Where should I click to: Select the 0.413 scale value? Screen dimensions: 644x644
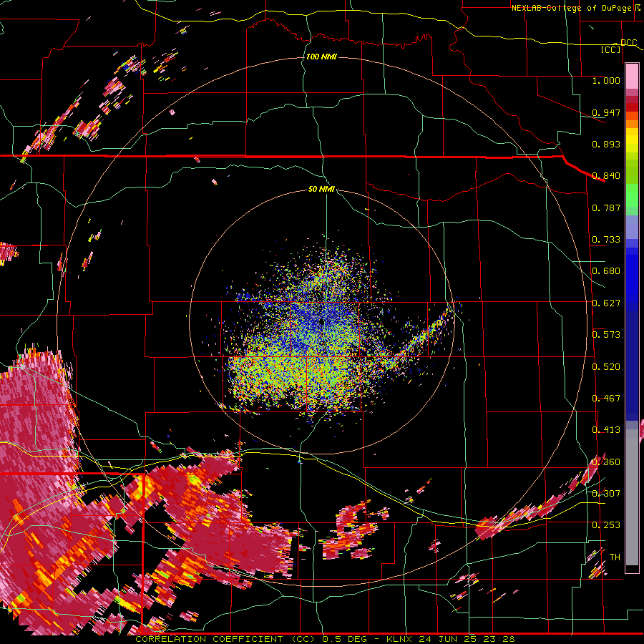point(606,430)
